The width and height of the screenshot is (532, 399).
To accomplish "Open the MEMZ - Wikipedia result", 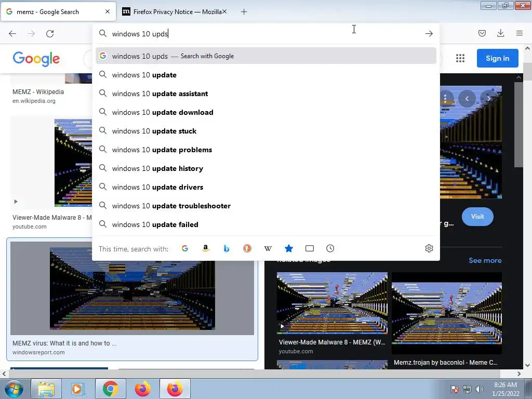I will [x=38, y=91].
